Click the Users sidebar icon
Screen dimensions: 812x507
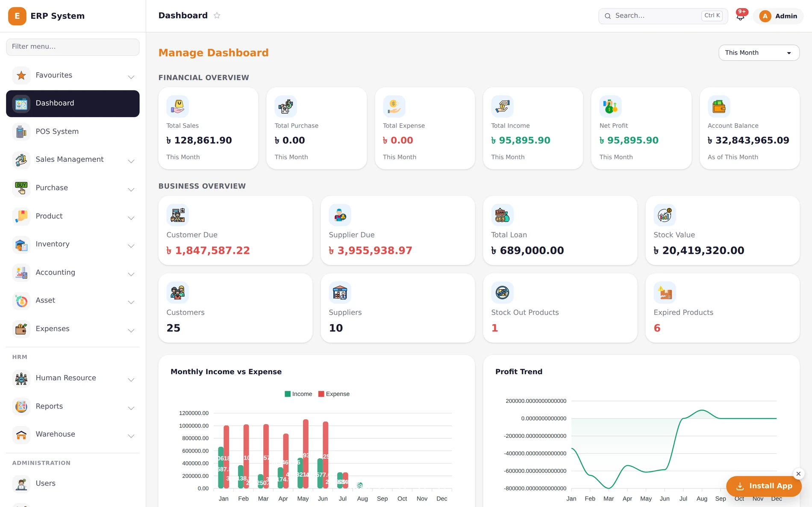pyautogui.click(x=21, y=484)
